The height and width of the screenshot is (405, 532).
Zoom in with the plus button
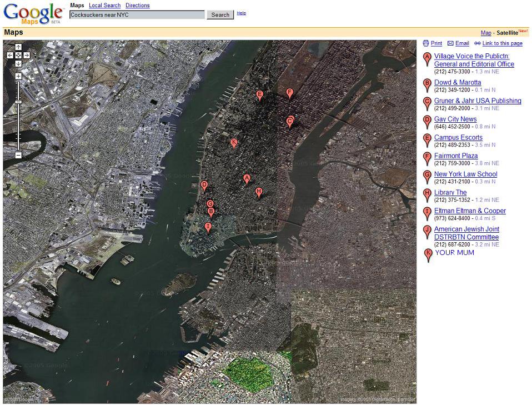pyautogui.click(x=18, y=76)
